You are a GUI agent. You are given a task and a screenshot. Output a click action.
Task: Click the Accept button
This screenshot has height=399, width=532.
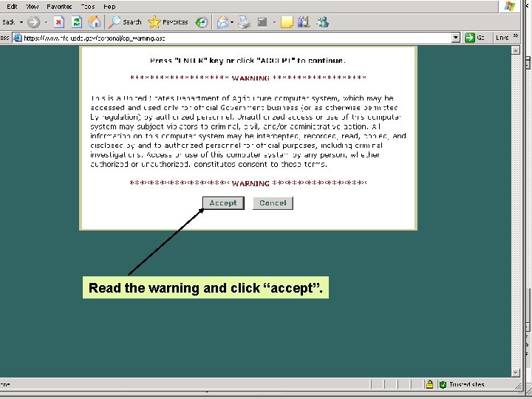[x=223, y=203]
